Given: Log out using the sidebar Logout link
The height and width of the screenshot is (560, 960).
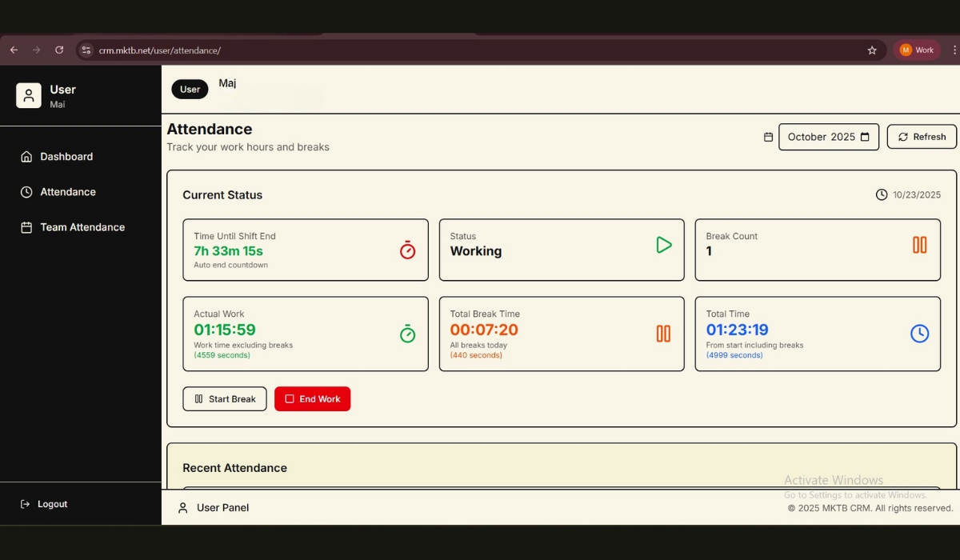Looking at the screenshot, I should pyautogui.click(x=52, y=504).
